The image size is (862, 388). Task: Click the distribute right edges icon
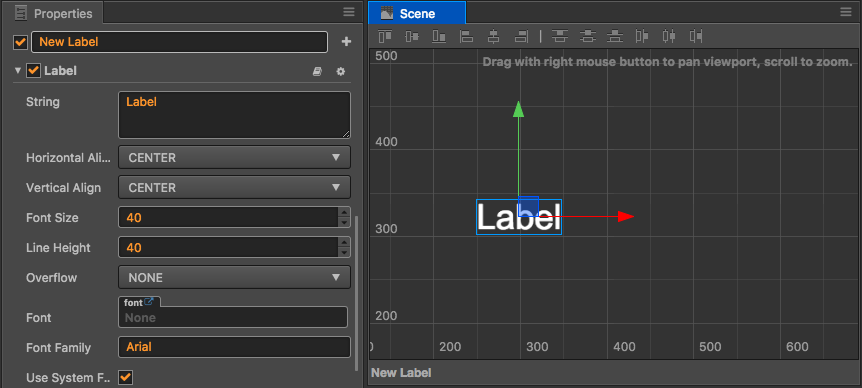point(696,37)
